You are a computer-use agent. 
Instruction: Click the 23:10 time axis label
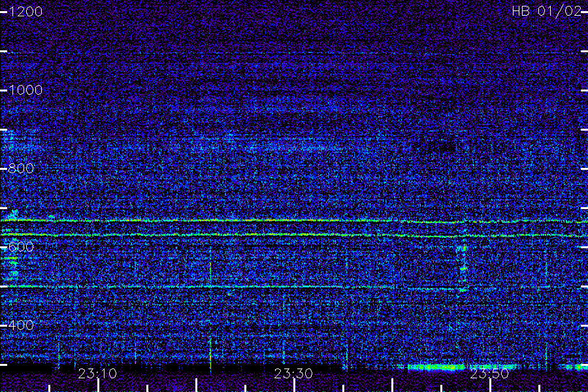coord(97,374)
